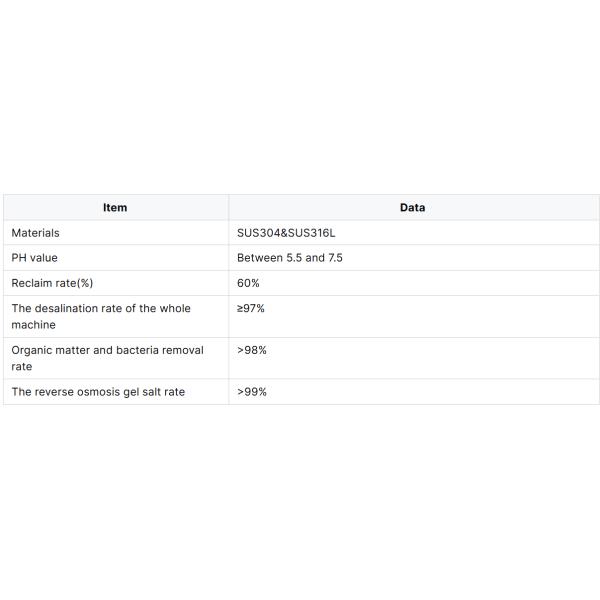
Task: Click the word 'Between' in PH row
Action: pyautogui.click(x=258, y=258)
